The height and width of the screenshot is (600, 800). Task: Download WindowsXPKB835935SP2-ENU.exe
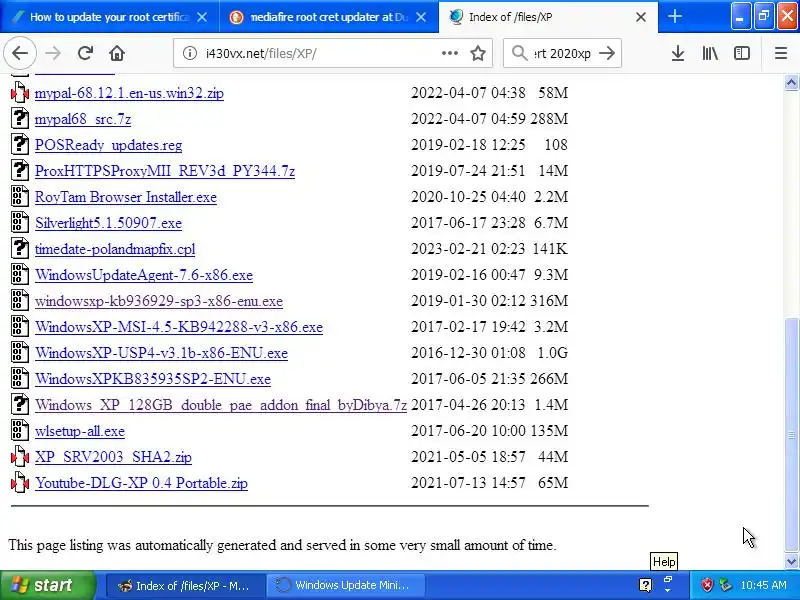153,379
